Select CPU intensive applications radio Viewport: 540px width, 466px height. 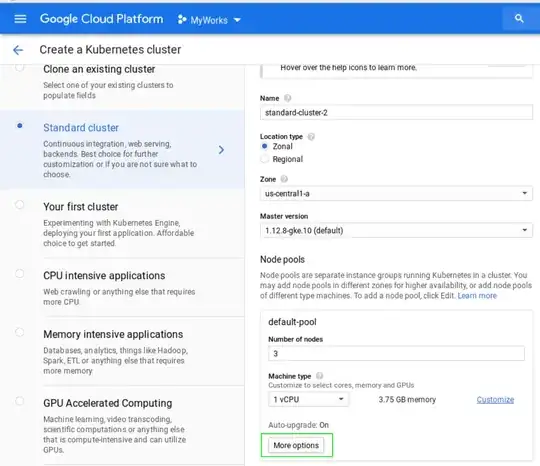tap(20, 273)
